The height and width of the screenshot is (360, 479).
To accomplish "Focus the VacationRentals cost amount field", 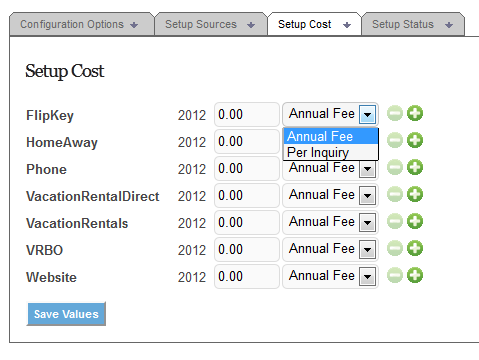I will (247, 222).
